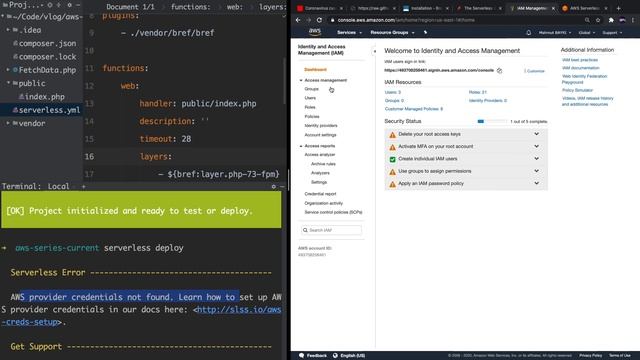
Task: Add a new terminal session tab
Action: point(84,187)
